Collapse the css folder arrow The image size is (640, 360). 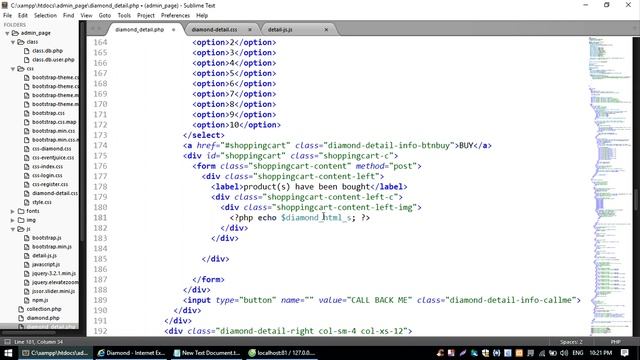click(13, 69)
